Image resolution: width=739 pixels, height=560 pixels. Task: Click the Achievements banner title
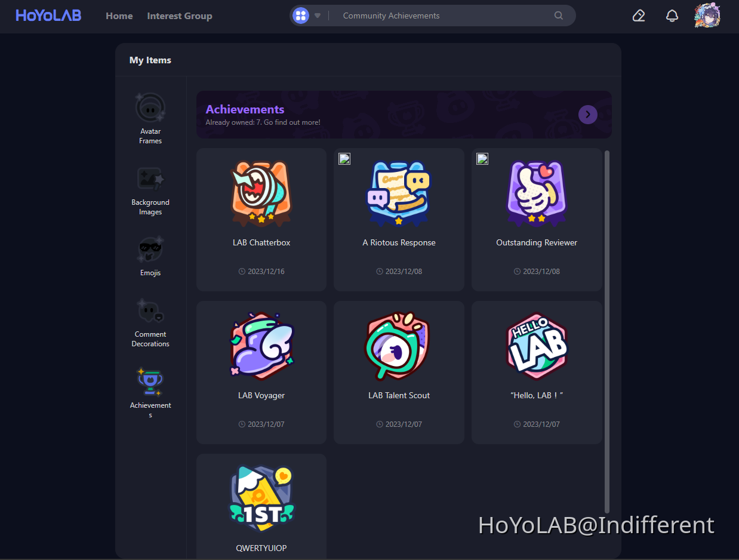tap(245, 109)
